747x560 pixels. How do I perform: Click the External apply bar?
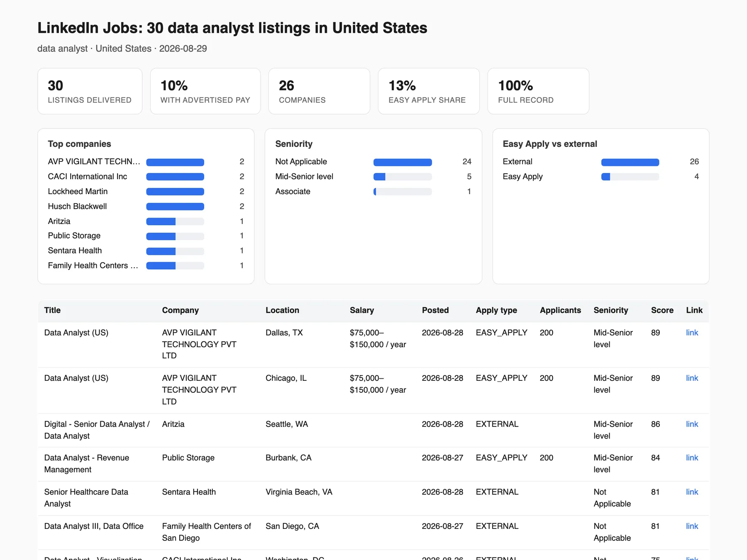click(x=630, y=162)
